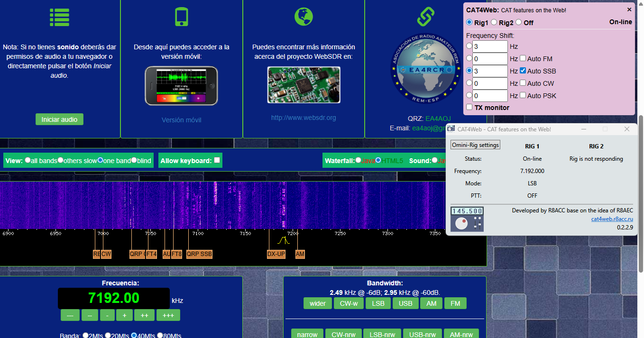Click the green globe icon
Screen dimensions: 644x338
(304, 17)
